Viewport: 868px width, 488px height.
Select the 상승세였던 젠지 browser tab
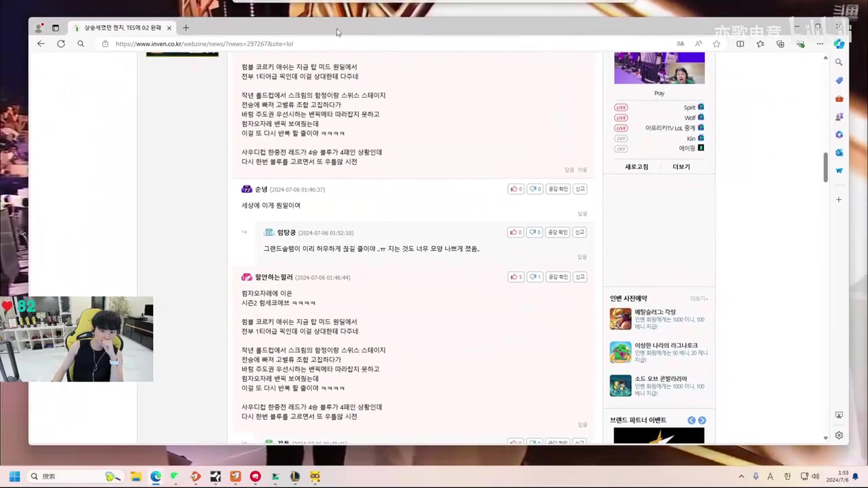pyautogui.click(x=122, y=28)
